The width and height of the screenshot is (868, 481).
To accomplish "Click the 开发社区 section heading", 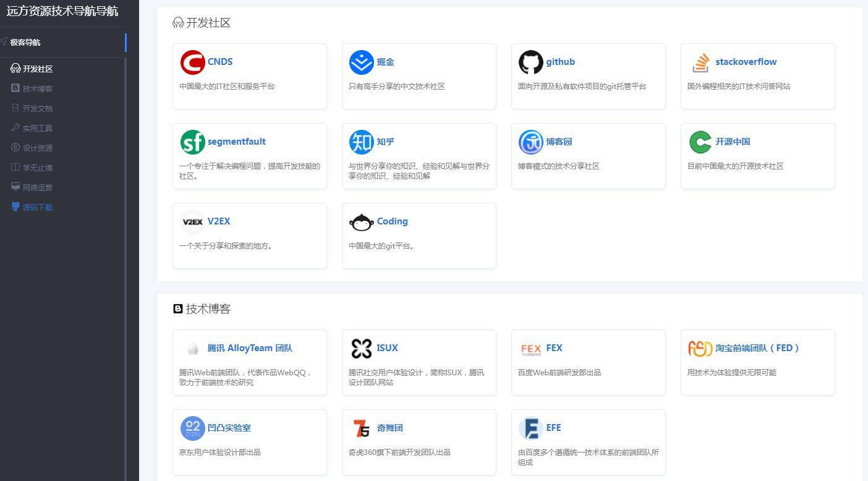I will coord(208,23).
